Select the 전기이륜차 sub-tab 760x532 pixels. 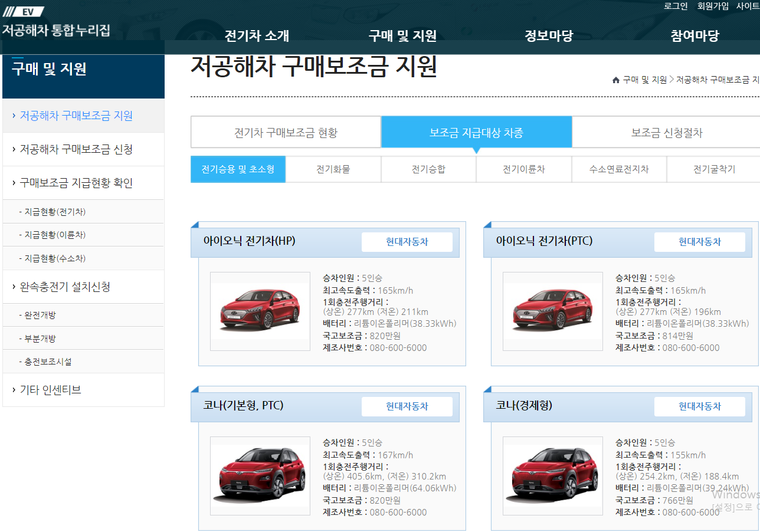pos(524,169)
